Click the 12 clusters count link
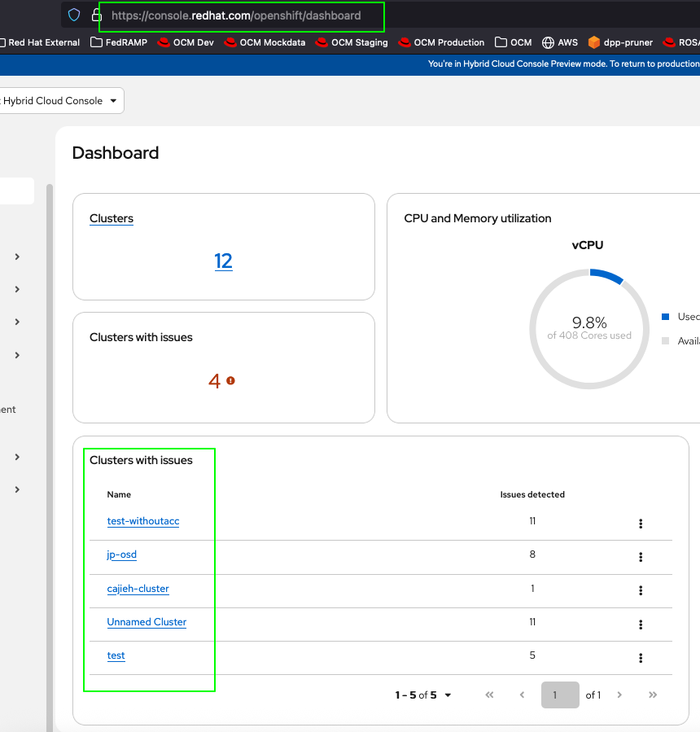This screenshot has width=700, height=732. pos(223,261)
